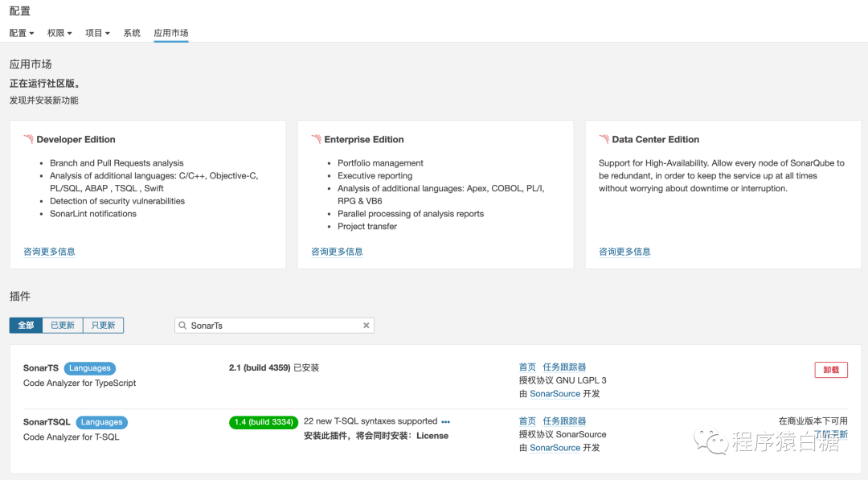Screen dimensions: 868x480
Task: Click 授权协议 GNU LGPL 3 text
Action: pyautogui.click(x=563, y=380)
